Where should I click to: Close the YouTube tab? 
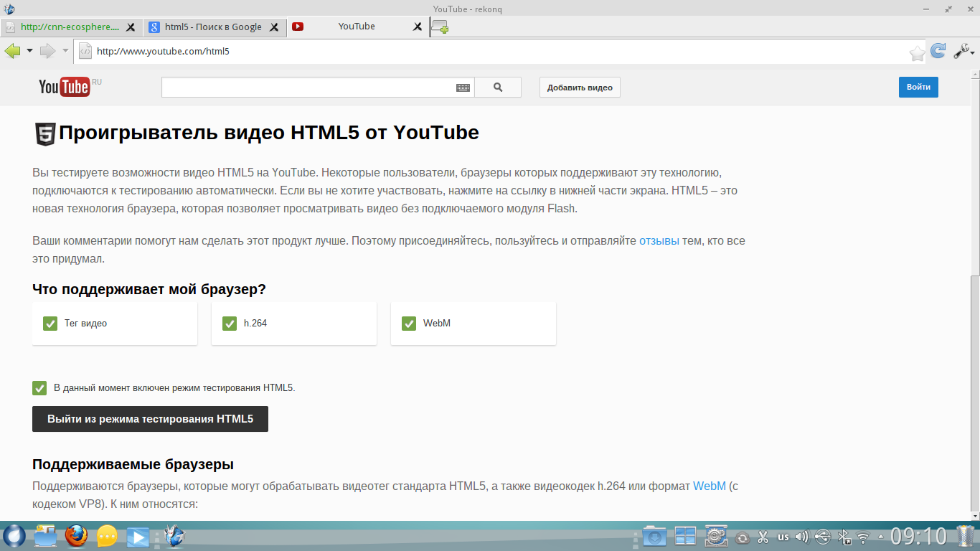(x=418, y=27)
